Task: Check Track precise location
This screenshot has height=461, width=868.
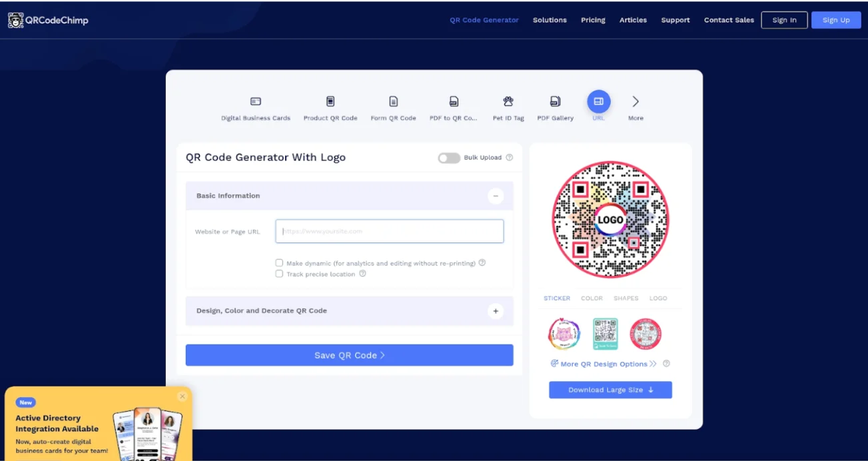Action: pyautogui.click(x=279, y=273)
